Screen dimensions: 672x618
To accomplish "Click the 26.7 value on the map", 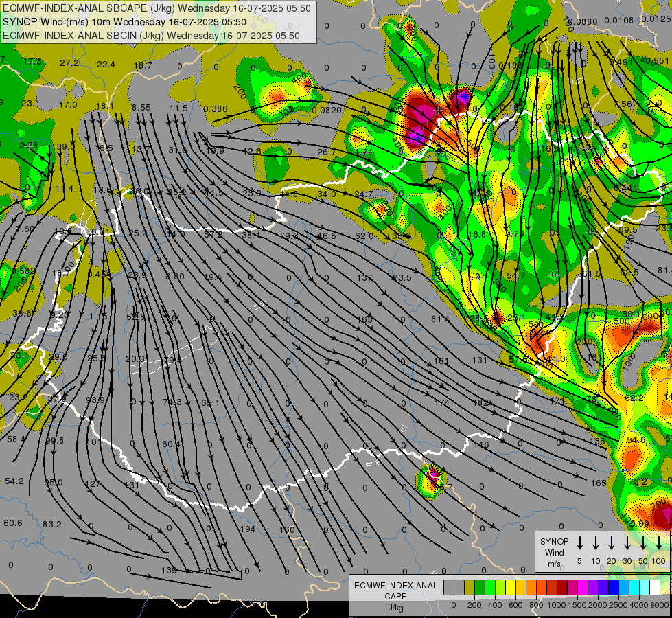I will 327,152.
